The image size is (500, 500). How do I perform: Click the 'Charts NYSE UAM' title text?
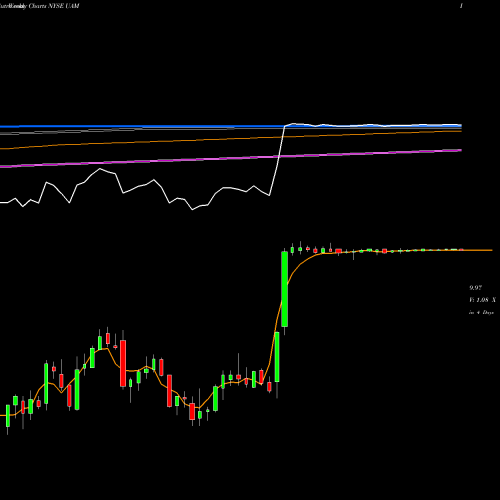54,6
